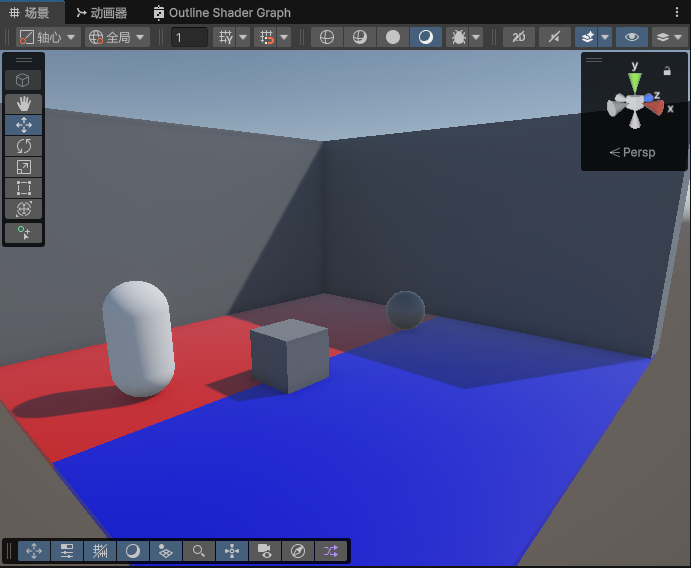Open the three-dot window options menu
Viewport: 691px width, 568px height.
677,12
